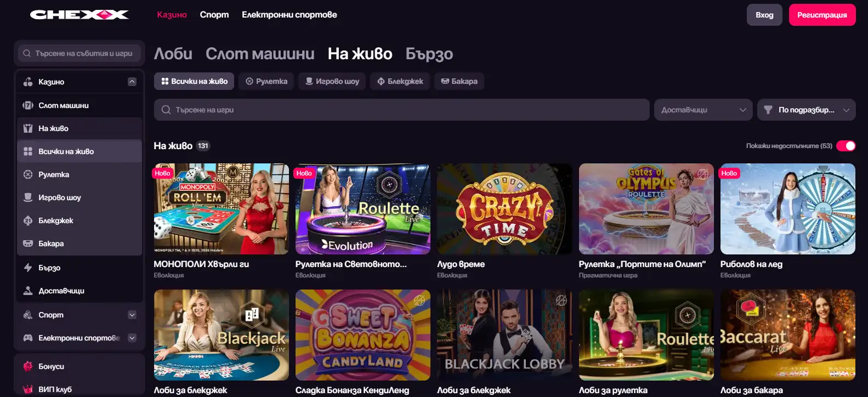Select the Рулетка filter chip
Image resolution: width=868 pixels, height=397 pixels.
tap(266, 81)
